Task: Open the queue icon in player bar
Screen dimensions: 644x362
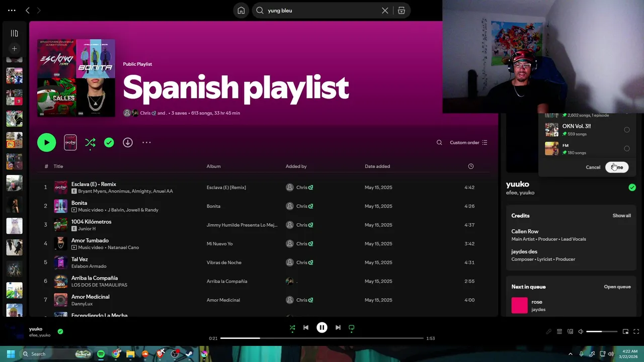Action: point(559,332)
